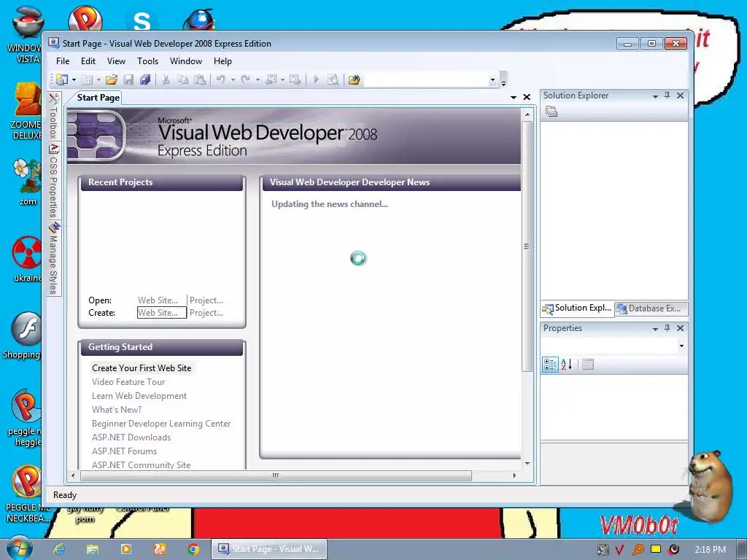Open the Find combo box dropdown

(492, 80)
